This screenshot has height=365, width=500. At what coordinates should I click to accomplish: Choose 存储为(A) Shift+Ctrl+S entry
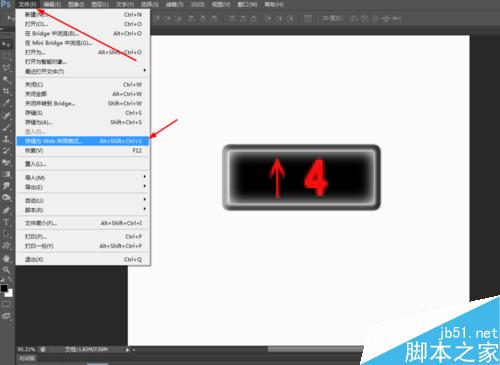click(83, 122)
